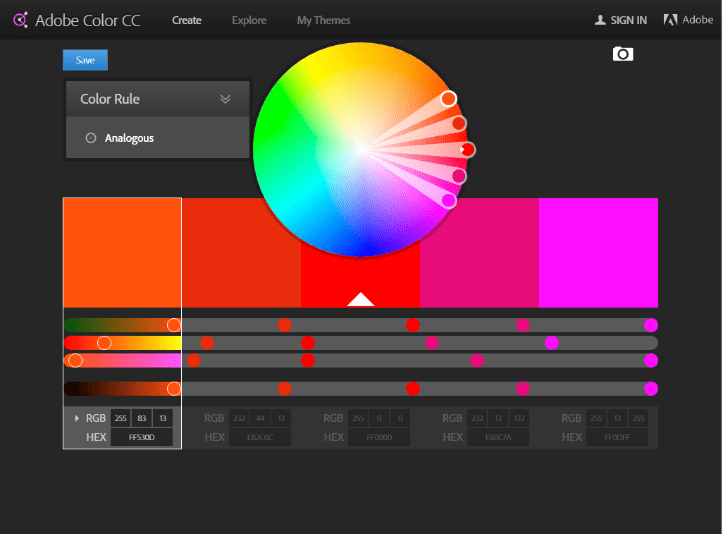
Task: Click the camera icon to create from image
Action: pyautogui.click(x=623, y=54)
